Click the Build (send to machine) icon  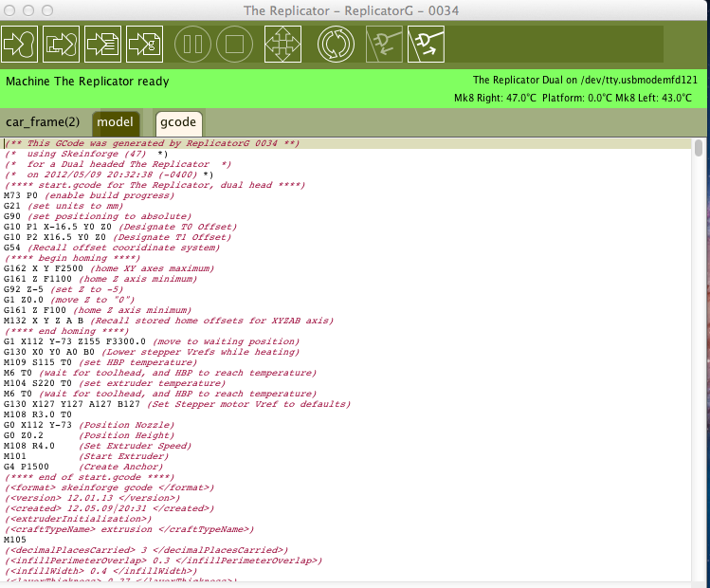[x=20, y=44]
